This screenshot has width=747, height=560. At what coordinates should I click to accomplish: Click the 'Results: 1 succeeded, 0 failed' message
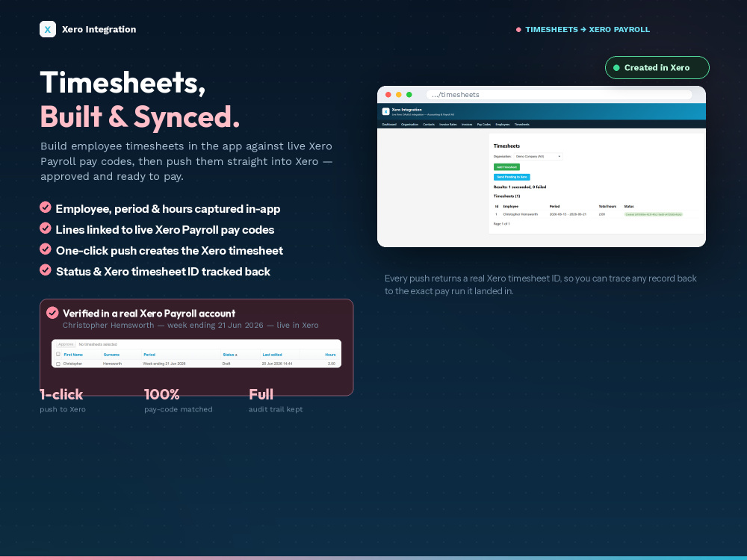pyautogui.click(x=520, y=187)
